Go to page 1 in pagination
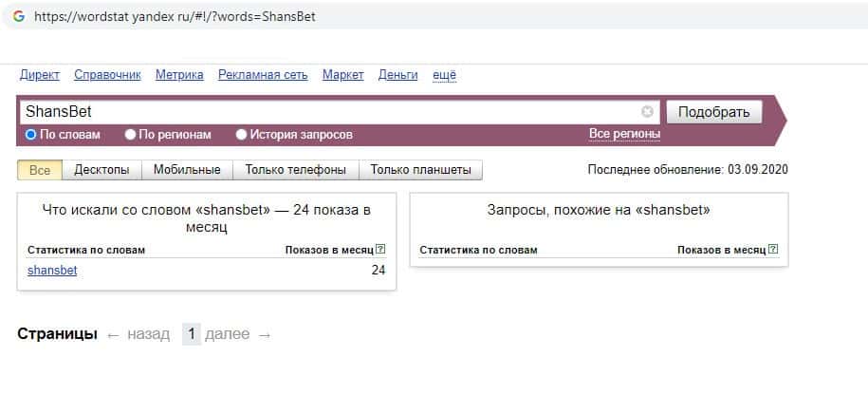This screenshot has width=868, height=395. tap(192, 334)
